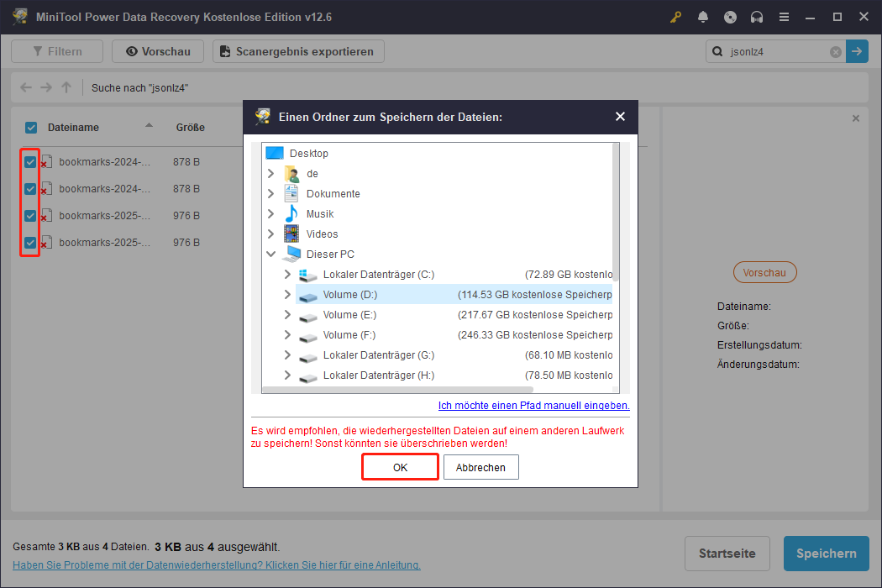The image size is (882, 588).
Task: Uncheck the first bookmarks-2024 file checkbox
Action: [x=31, y=162]
